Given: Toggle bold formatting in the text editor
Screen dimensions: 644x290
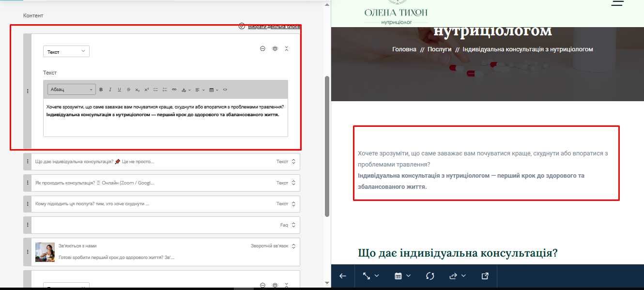Looking at the screenshot, I should click(x=101, y=90).
